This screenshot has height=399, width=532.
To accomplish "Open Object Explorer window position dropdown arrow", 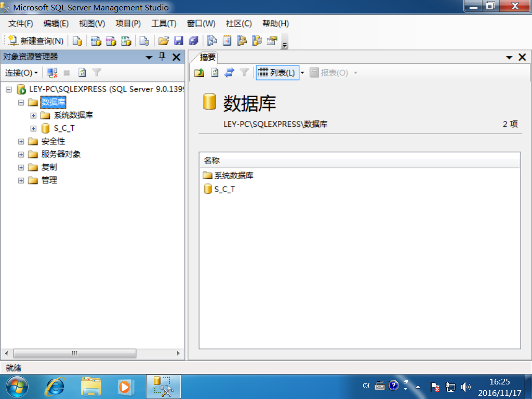I will click(x=149, y=57).
